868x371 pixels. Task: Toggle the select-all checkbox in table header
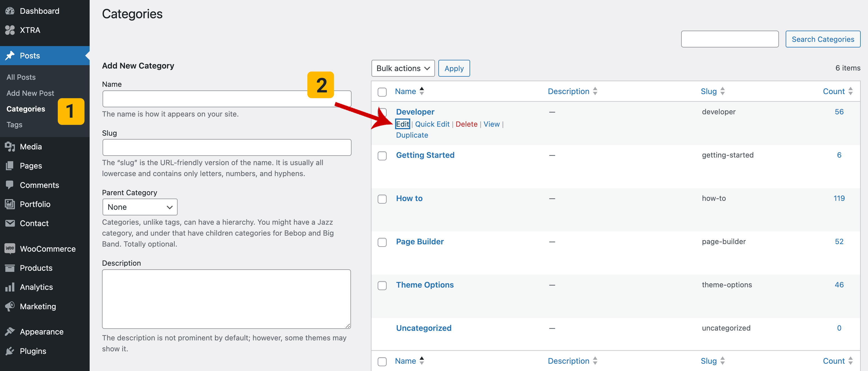[x=382, y=92]
